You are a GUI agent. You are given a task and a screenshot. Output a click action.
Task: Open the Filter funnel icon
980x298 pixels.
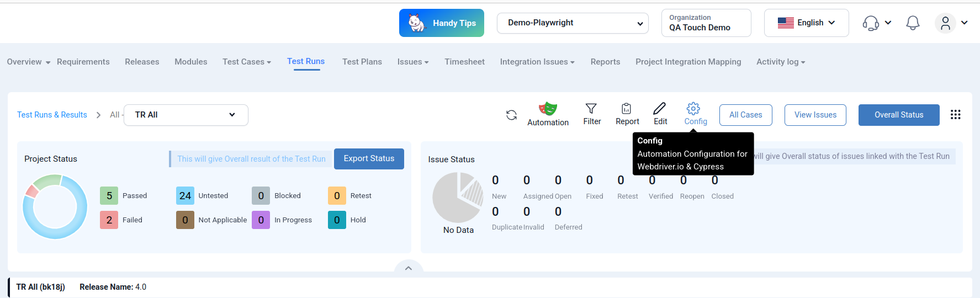[591, 109]
